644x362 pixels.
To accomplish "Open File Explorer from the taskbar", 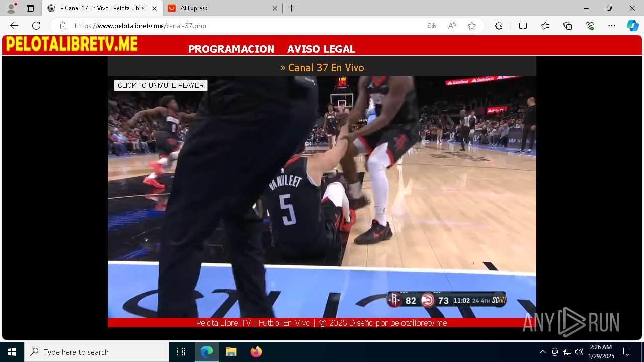I will pyautogui.click(x=231, y=352).
